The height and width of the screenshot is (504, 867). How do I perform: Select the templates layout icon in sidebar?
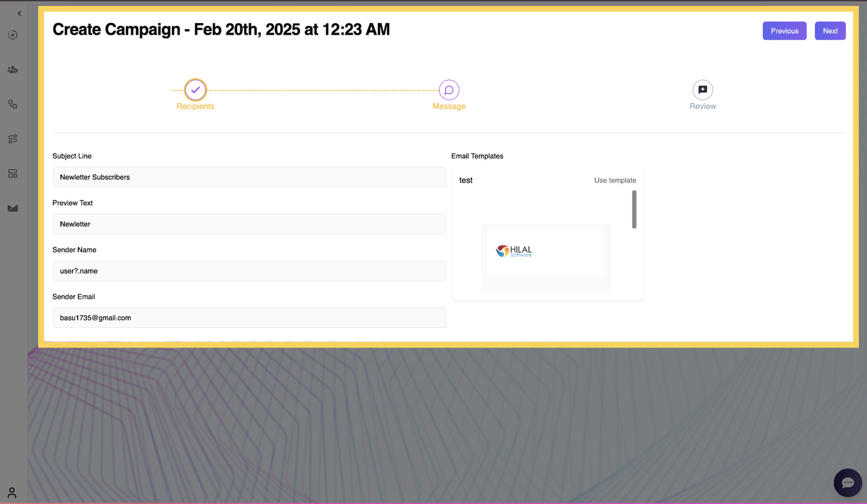point(12,173)
